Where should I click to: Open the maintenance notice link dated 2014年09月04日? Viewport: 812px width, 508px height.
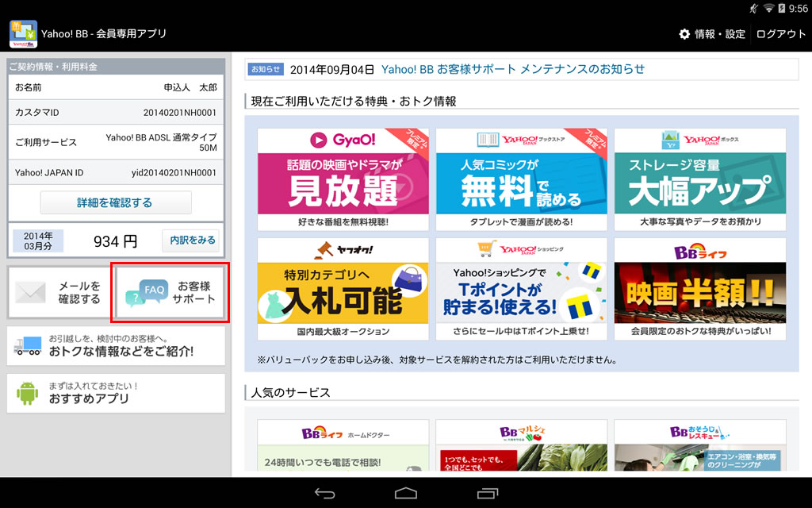(x=513, y=69)
